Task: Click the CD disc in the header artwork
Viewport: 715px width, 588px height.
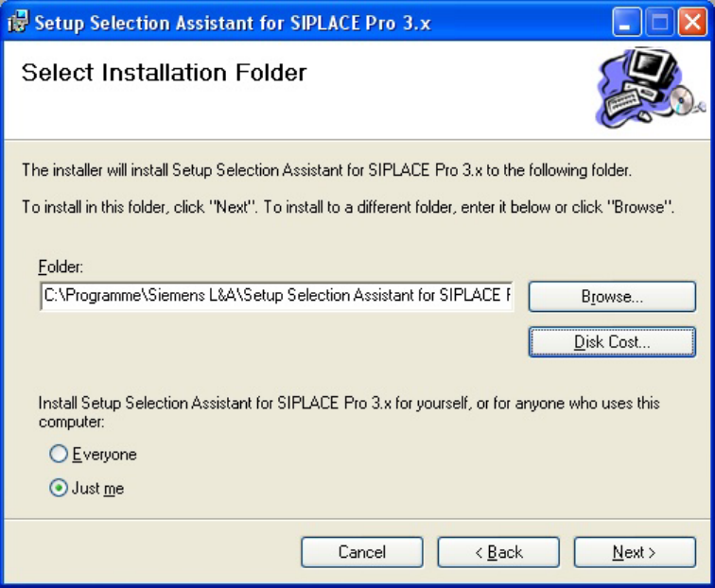Action: (682, 99)
